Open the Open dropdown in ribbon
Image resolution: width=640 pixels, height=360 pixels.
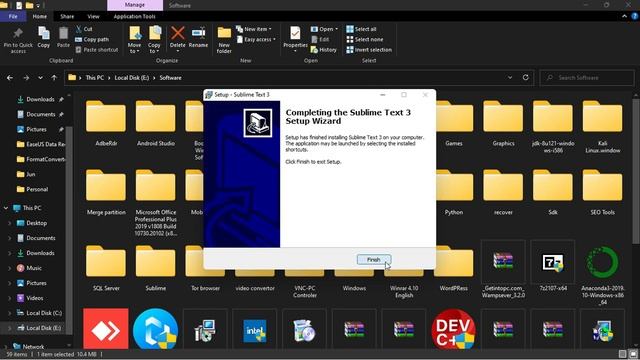click(x=324, y=29)
